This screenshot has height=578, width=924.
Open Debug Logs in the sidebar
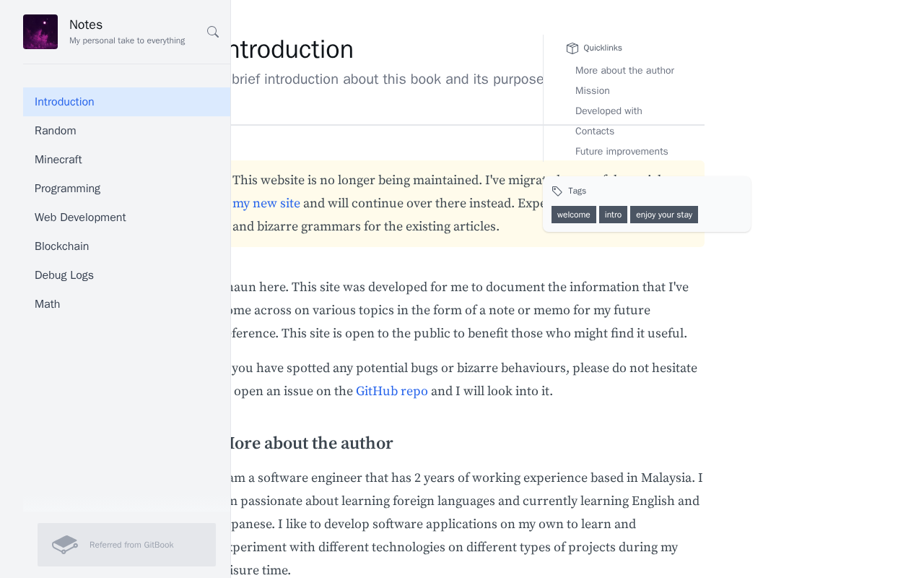64,275
